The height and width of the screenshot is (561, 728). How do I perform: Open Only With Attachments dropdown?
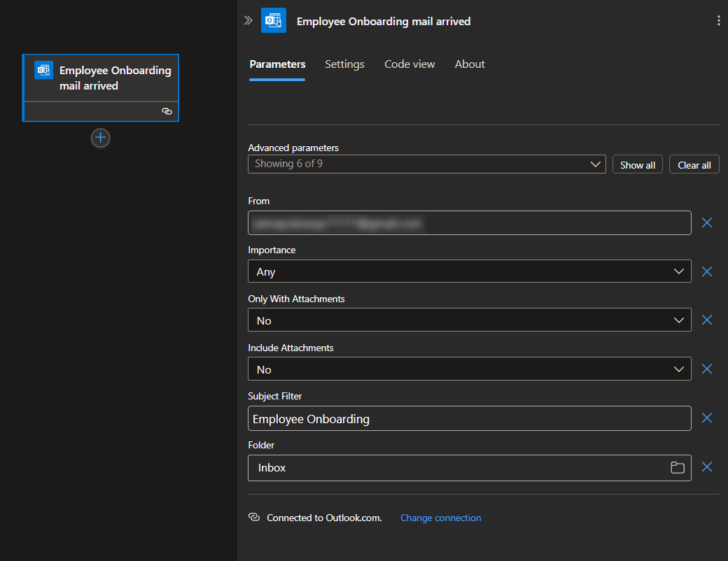(x=469, y=320)
